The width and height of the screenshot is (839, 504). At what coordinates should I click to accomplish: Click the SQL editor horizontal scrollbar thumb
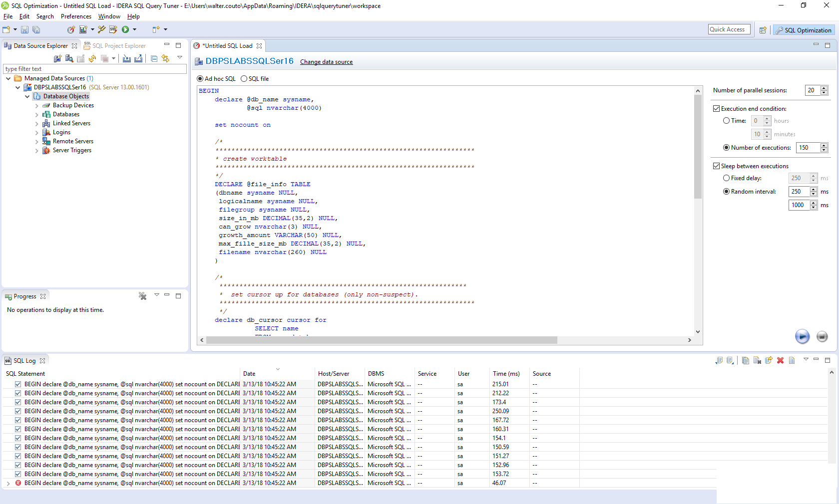tap(382, 340)
